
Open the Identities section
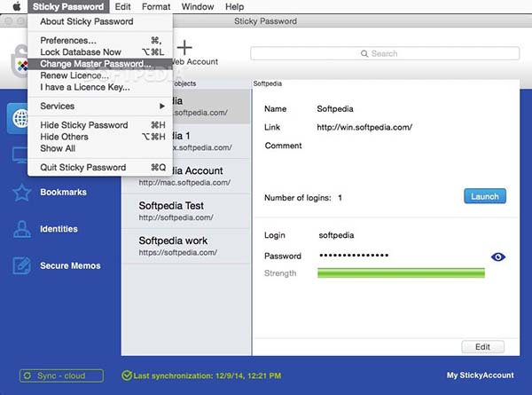[x=59, y=229]
